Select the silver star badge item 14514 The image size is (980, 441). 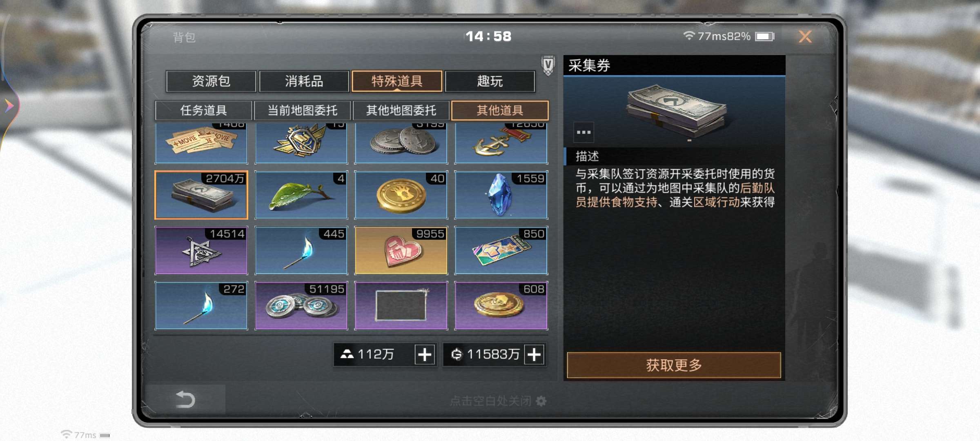pyautogui.click(x=201, y=250)
